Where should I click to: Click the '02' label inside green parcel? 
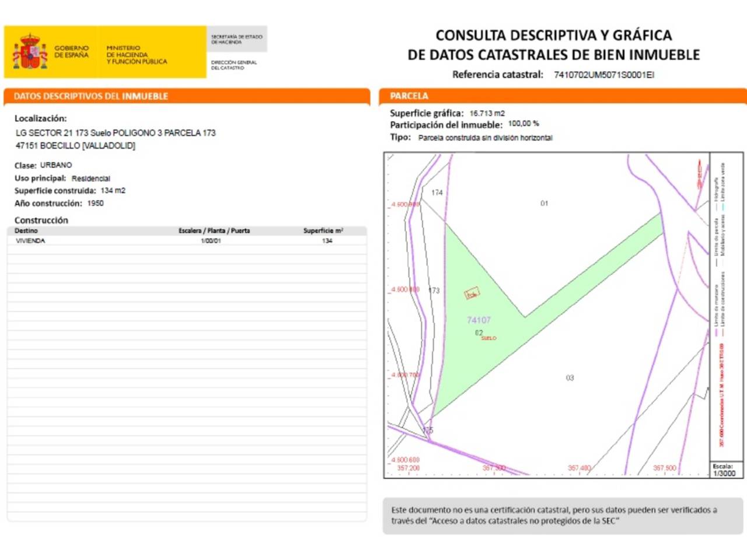(x=479, y=332)
